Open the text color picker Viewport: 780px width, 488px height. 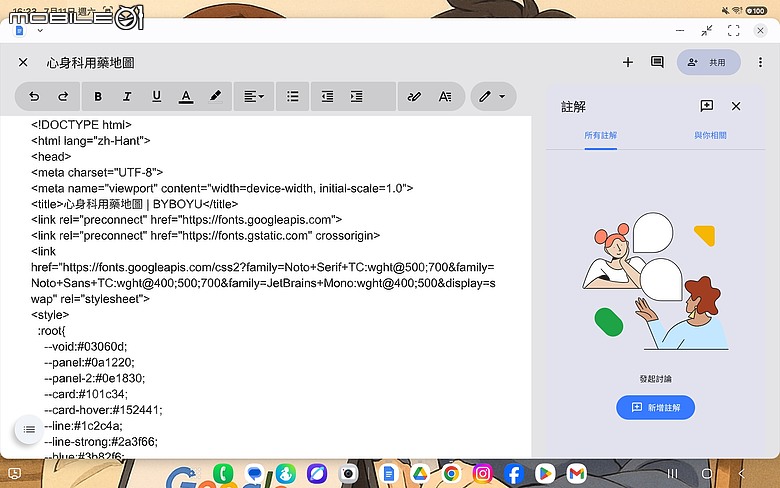coord(186,97)
